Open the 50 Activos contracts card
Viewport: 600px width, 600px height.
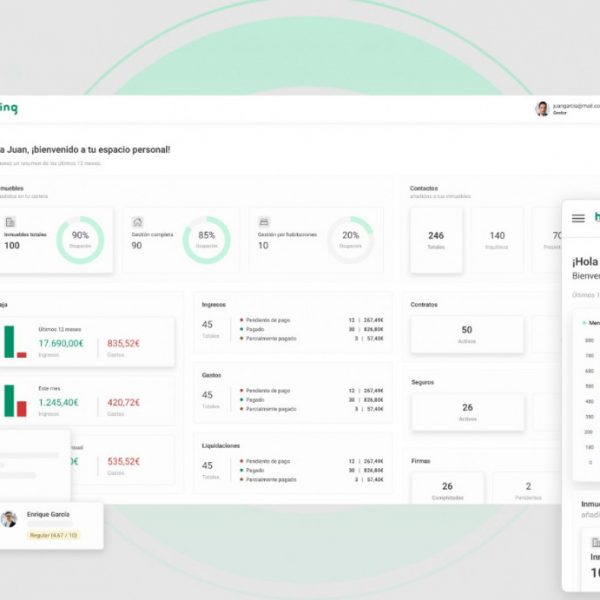[x=466, y=334]
